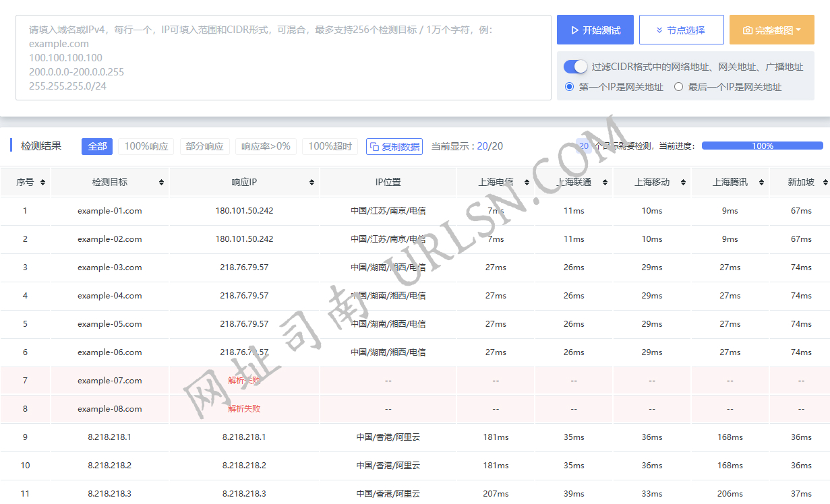Click the sort arrows on 响应IP column
Image resolution: width=830 pixels, height=504 pixels.
point(311,181)
